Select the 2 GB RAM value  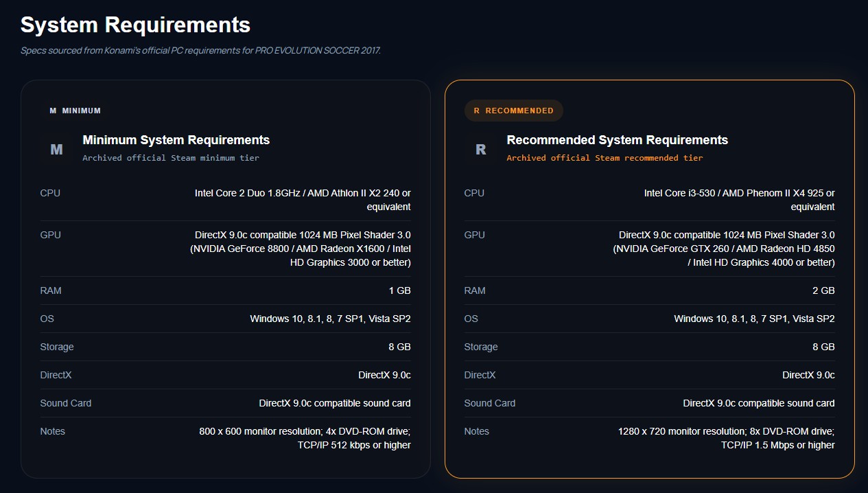pos(823,290)
